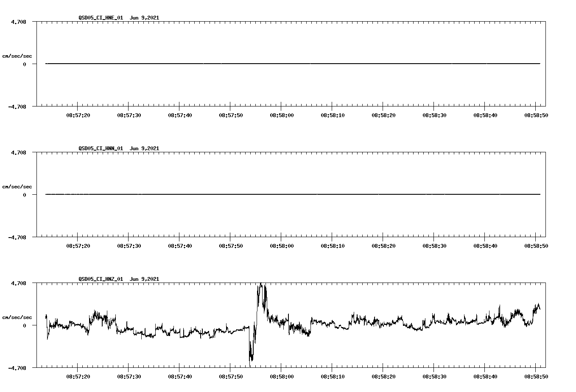Click the flat trace line in HNE plot
The width and height of the screenshot is (576, 392).
[x=293, y=64]
